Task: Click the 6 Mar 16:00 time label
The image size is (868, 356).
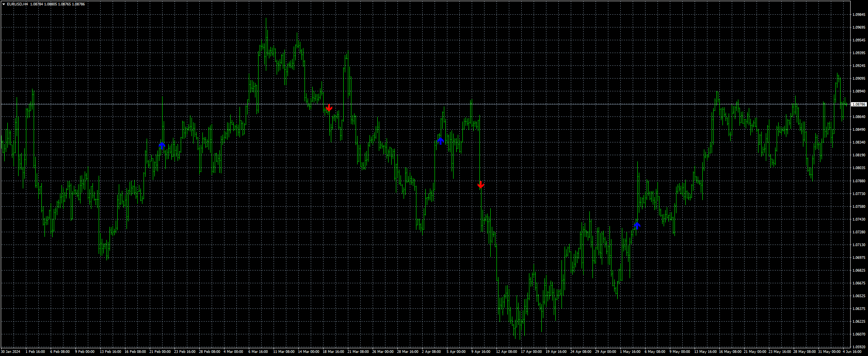Action: coord(258,352)
